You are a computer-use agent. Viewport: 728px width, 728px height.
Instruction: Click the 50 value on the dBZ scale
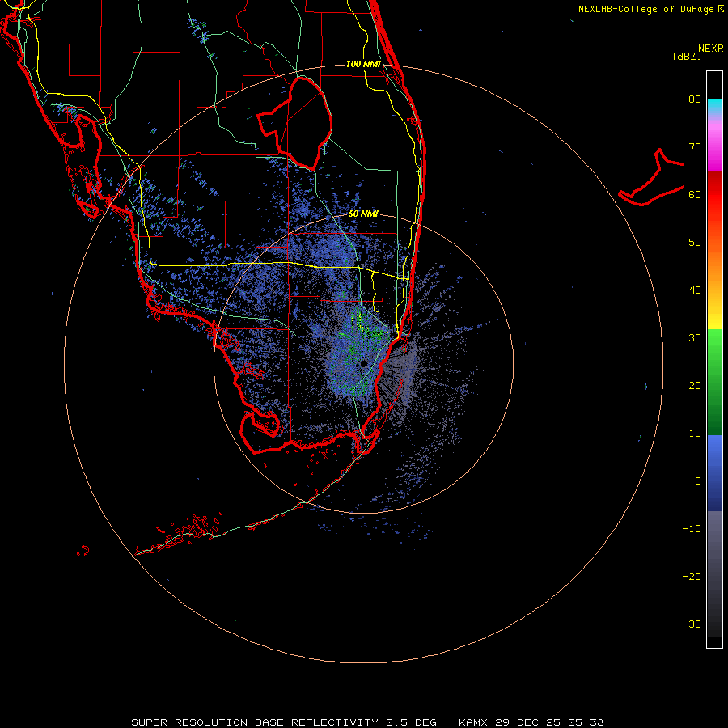pos(695,243)
